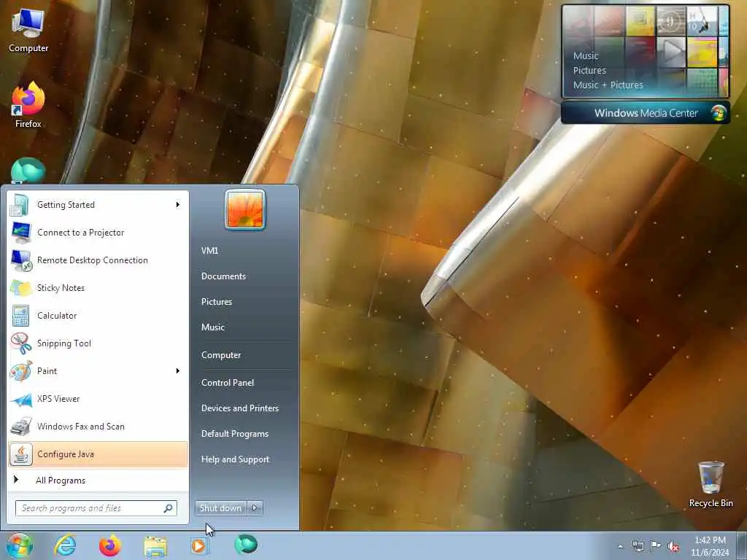Launch the XPS Viewer icon

(21, 399)
